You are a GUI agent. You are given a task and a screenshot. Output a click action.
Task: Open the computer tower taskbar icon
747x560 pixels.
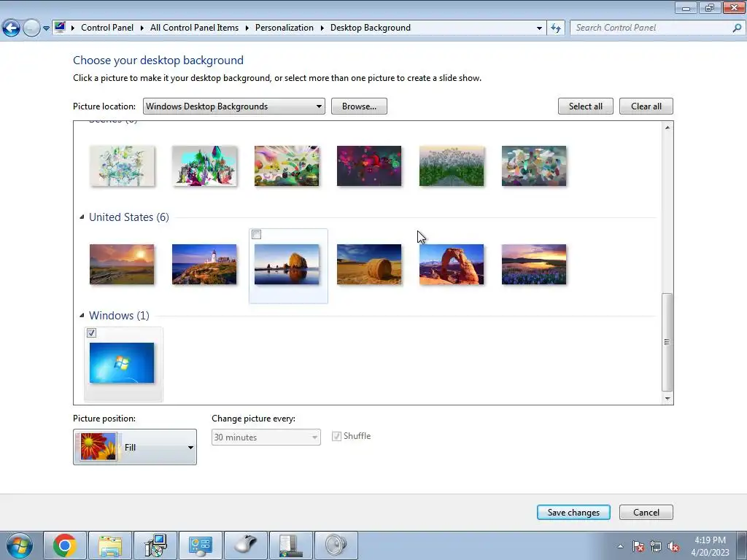[291, 545]
